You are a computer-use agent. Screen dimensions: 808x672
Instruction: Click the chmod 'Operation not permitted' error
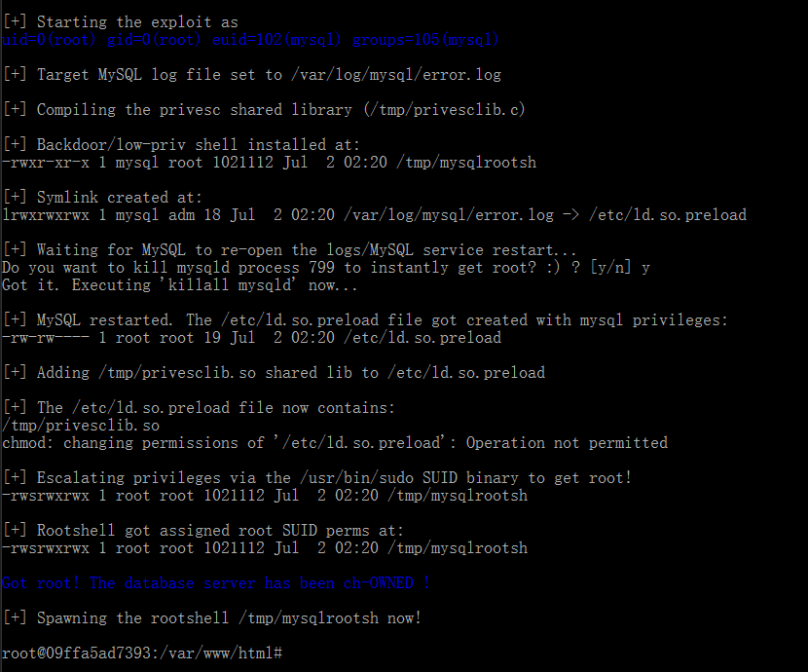(x=335, y=443)
